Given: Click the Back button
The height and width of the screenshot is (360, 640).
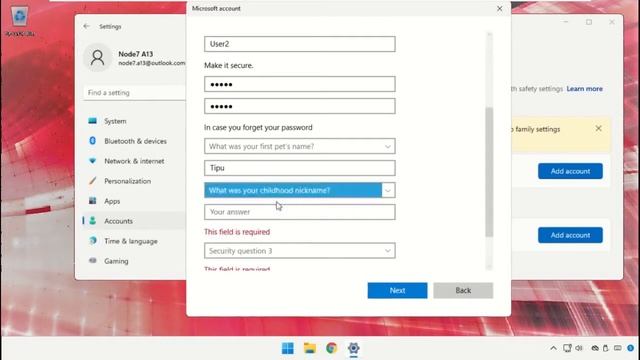Looking at the screenshot, I should [463, 290].
